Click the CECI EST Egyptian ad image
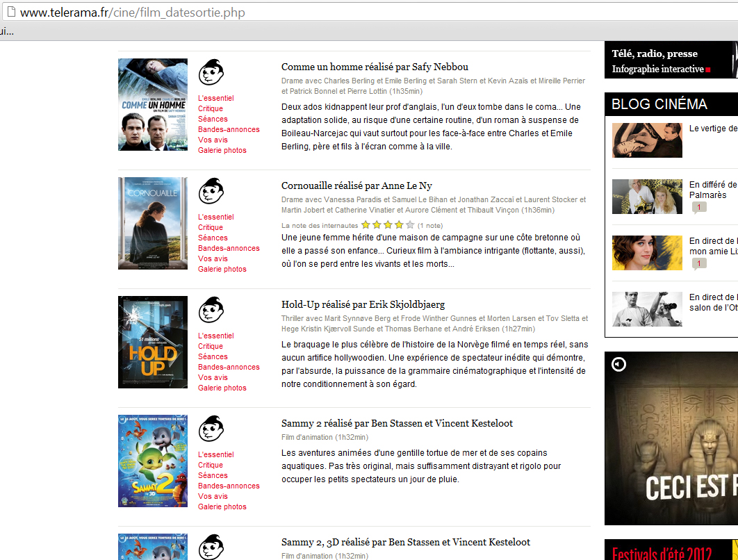 click(x=671, y=438)
